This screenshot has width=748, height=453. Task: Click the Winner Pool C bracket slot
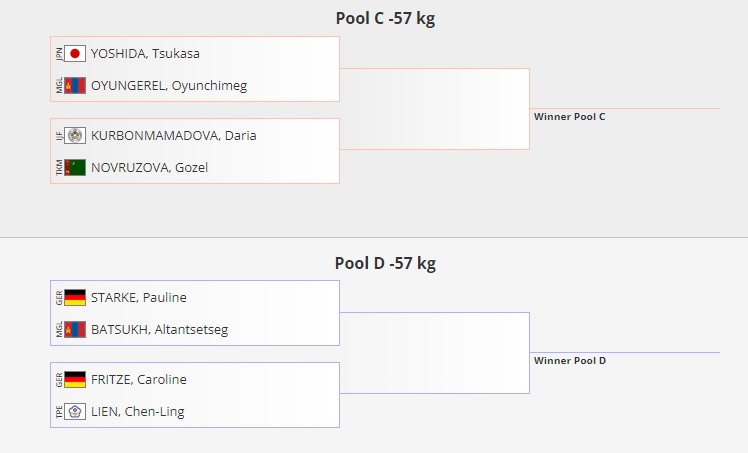click(570, 117)
